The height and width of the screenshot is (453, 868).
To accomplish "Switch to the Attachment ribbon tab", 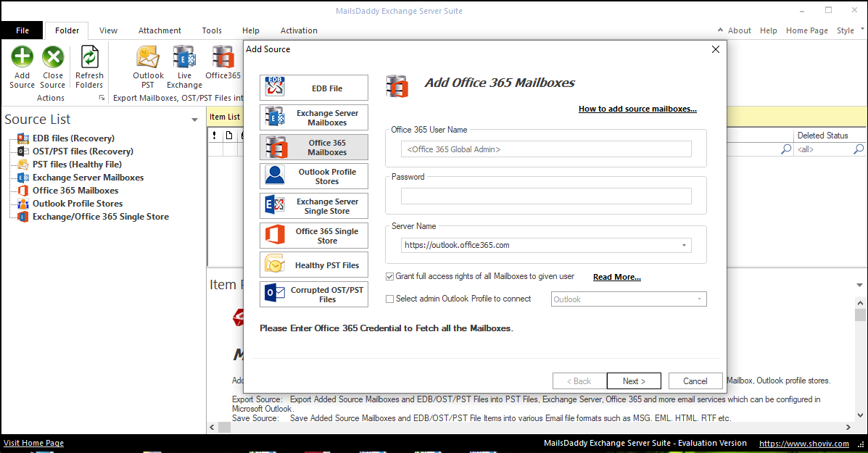I will coord(160,30).
